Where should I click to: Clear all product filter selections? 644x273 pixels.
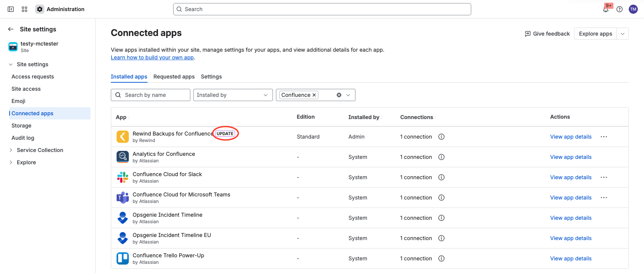(339, 95)
